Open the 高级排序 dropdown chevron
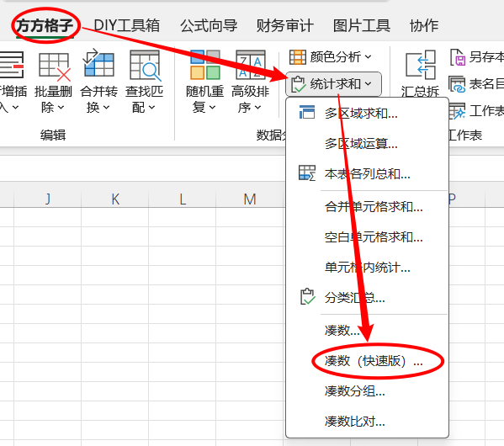The image size is (504, 446). (x=257, y=108)
